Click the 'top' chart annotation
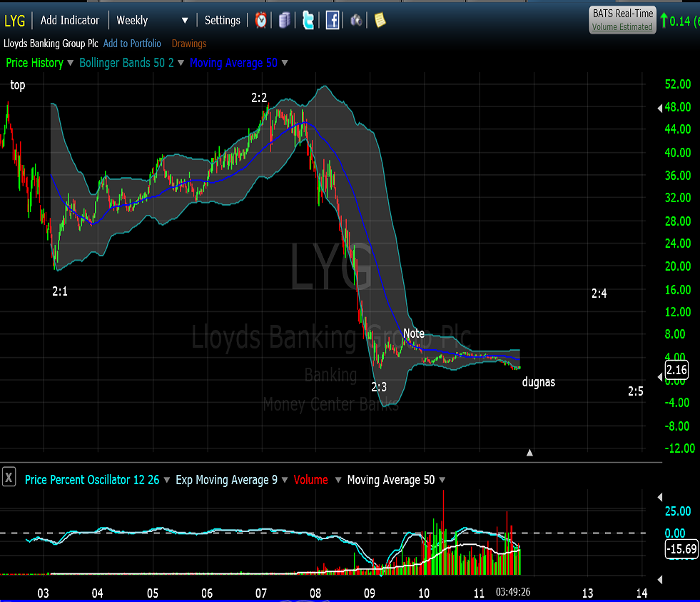Screen dimensions: 700x602 [17, 84]
